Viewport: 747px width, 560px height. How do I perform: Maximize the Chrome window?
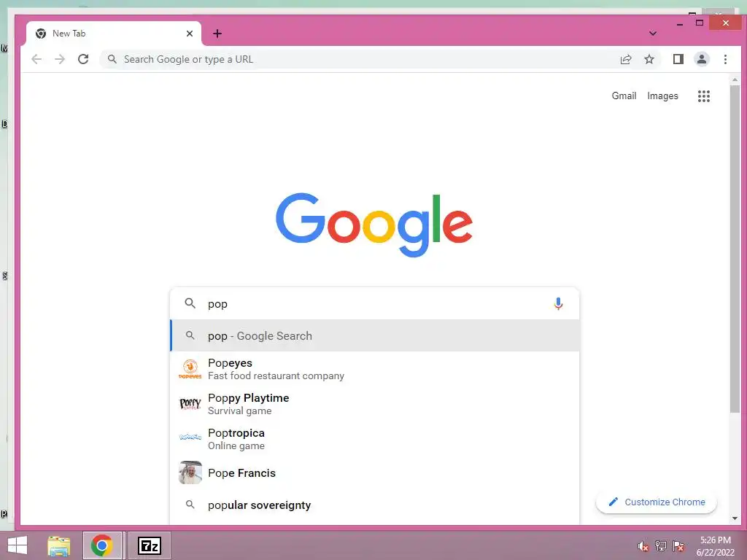[700, 23]
